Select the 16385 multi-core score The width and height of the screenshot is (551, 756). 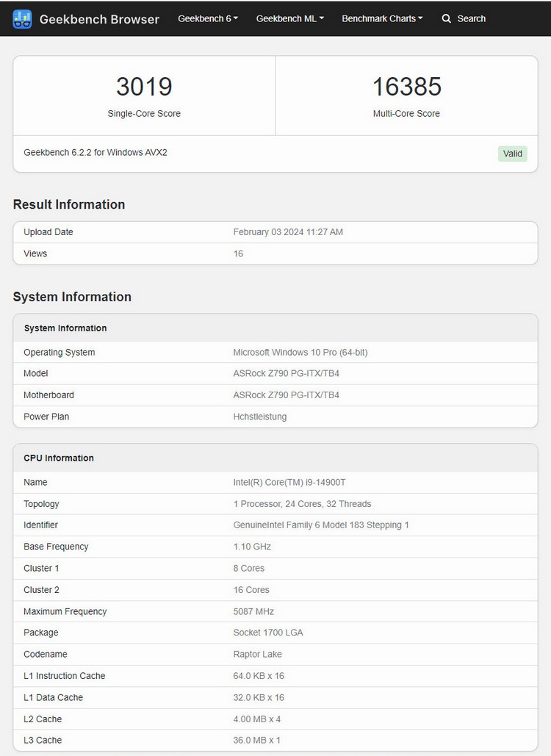[x=406, y=87]
